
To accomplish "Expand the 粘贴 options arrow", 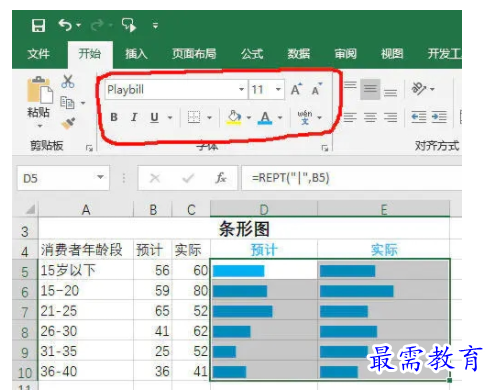I will 40,126.
